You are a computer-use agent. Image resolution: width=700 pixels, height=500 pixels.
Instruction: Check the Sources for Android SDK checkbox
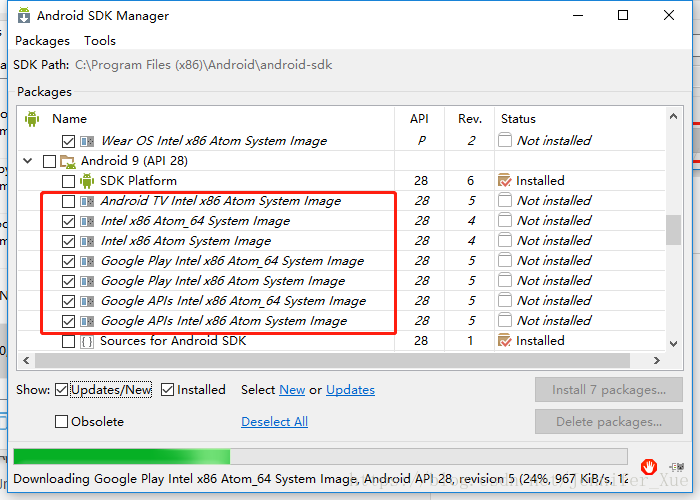pos(68,342)
